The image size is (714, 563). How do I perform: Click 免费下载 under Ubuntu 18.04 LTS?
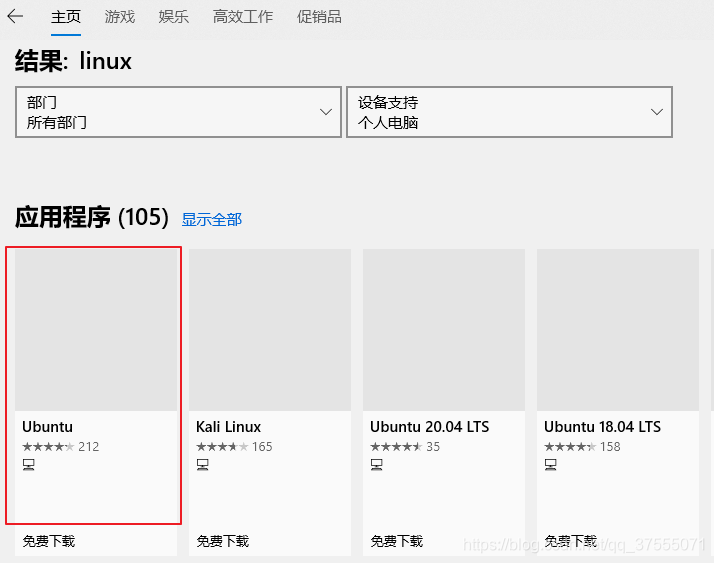tap(571, 541)
